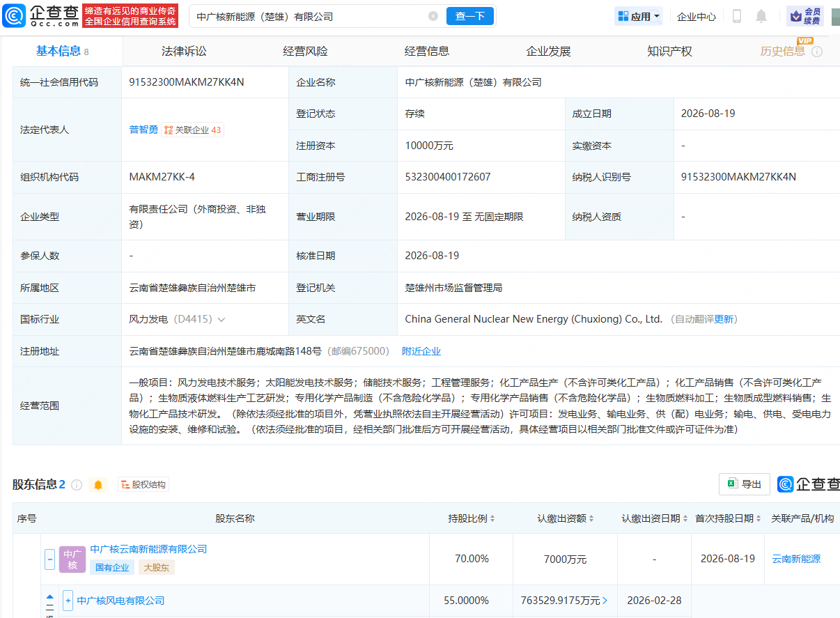
Task: Open 关联企业 43 badge next to 普智勇
Action: click(x=193, y=130)
